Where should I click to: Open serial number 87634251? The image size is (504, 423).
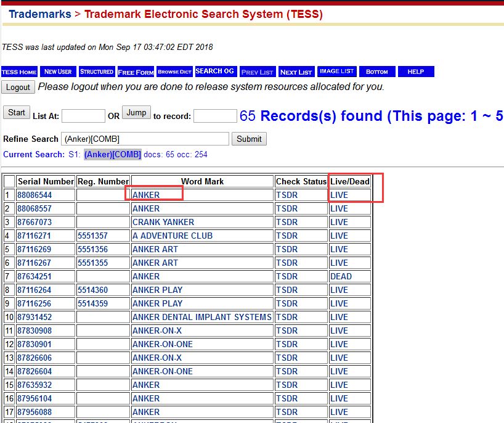[x=34, y=276]
